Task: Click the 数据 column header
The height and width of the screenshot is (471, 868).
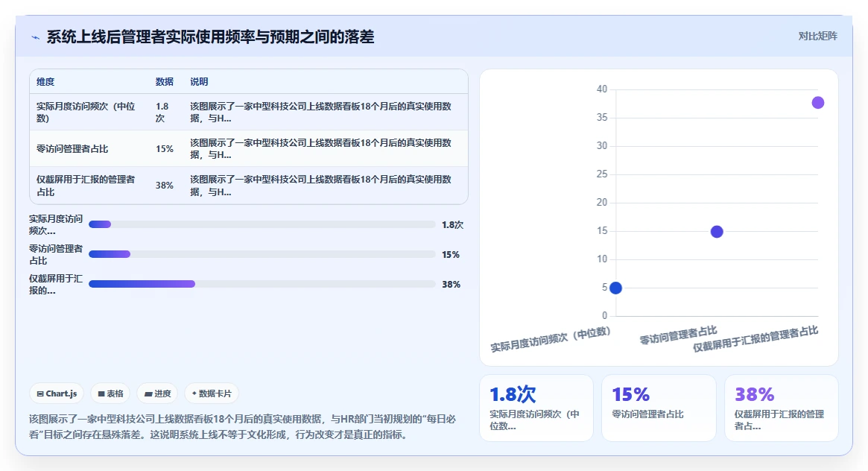Action: [165, 82]
